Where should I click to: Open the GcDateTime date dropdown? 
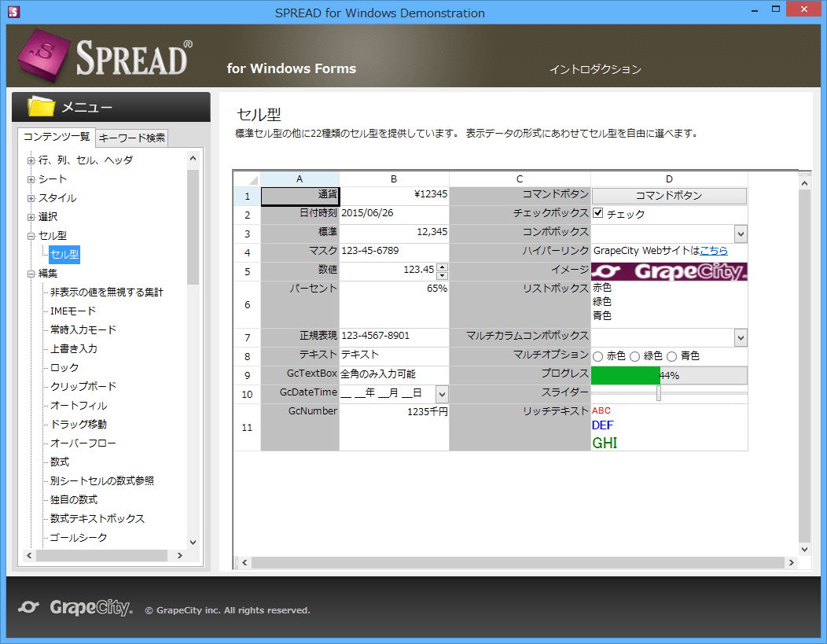point(442,393)
